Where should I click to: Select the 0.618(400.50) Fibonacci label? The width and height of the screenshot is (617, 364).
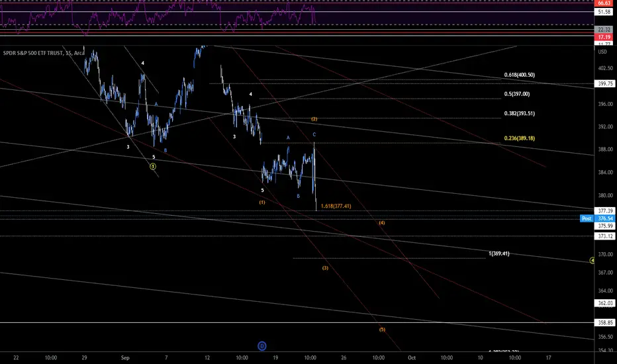pos(520,75)
